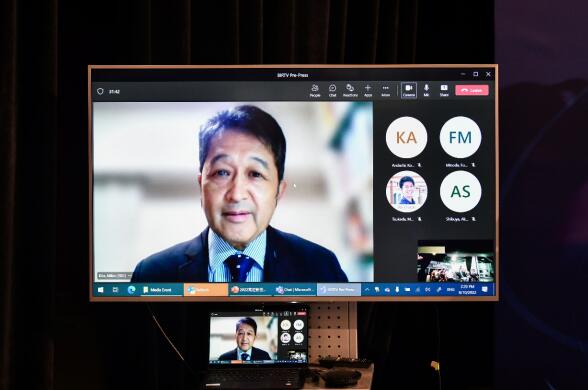
Task: Select participant avatar with photo
Action: tap(406, 191)
